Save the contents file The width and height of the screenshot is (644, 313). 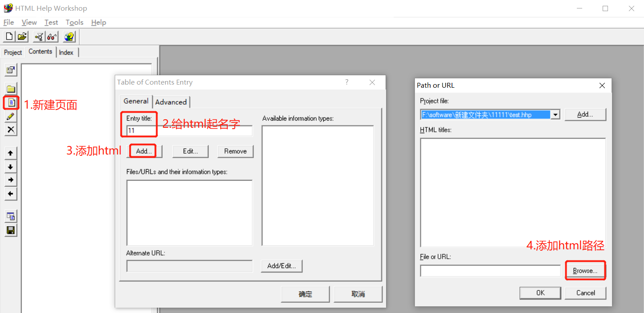click(x=11, y=230)
